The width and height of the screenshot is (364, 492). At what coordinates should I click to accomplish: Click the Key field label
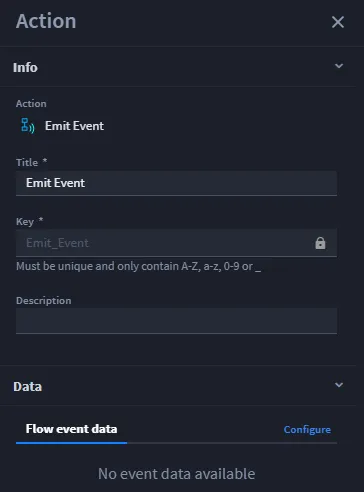click(x=25, y=221)
